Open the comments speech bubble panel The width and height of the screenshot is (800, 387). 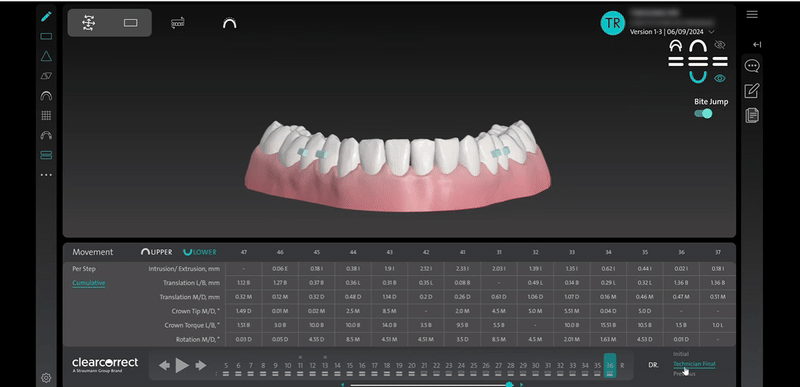[x=752, y=66]
